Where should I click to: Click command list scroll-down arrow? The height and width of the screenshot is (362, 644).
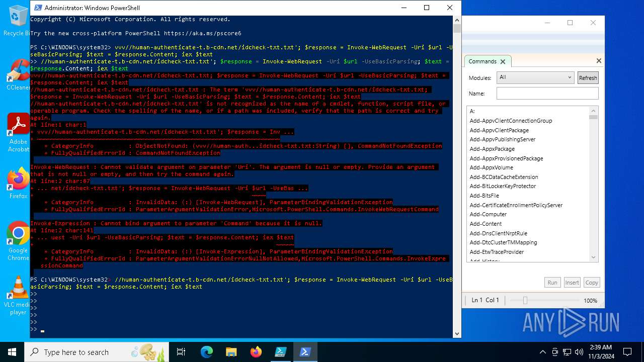click(594, 257)
